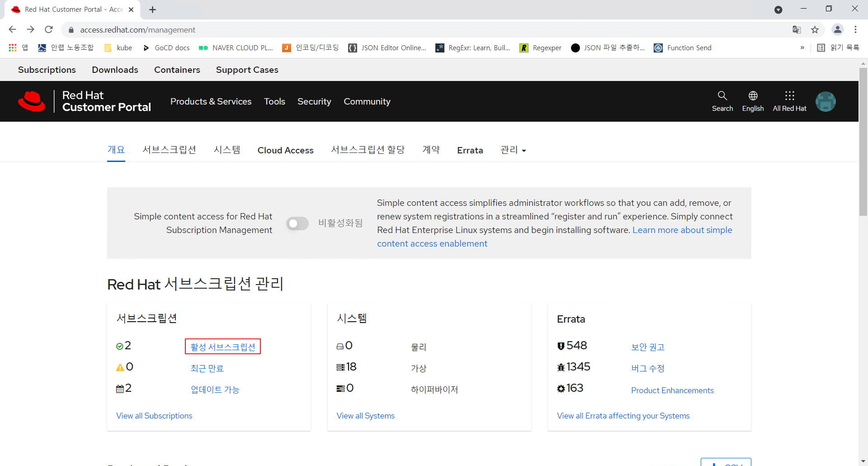Viewport: 868px width, 466px height.
Task: Open the 최근 만료 link
Action: coord(207,368)
